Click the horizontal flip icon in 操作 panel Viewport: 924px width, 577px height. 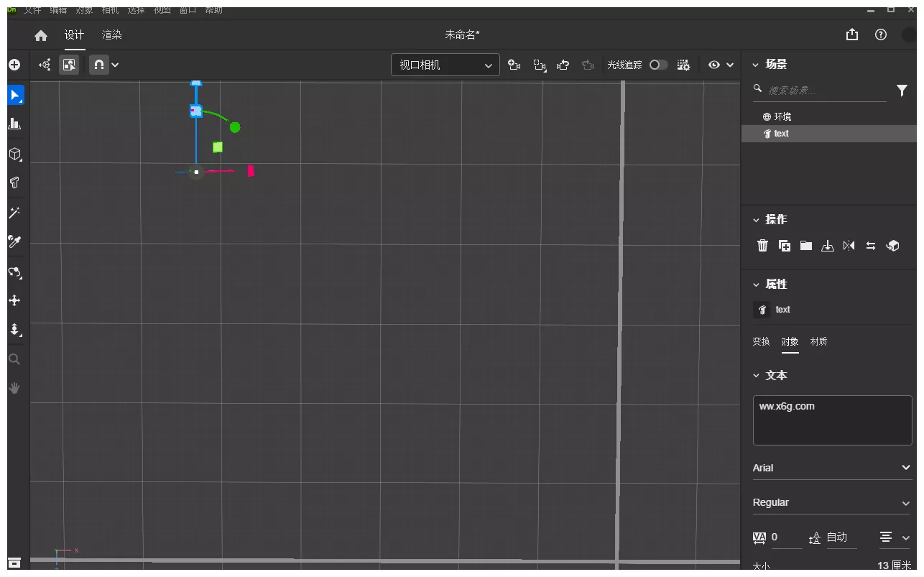click(x=849, y=245)
